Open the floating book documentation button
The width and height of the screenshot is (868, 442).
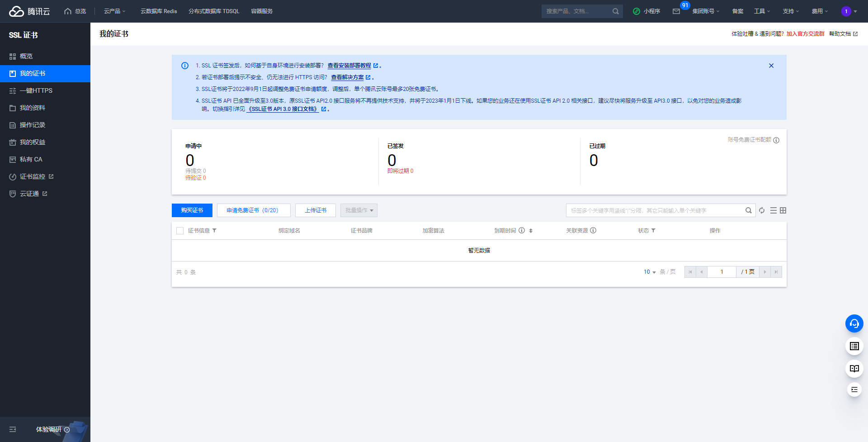click(854, 369)
